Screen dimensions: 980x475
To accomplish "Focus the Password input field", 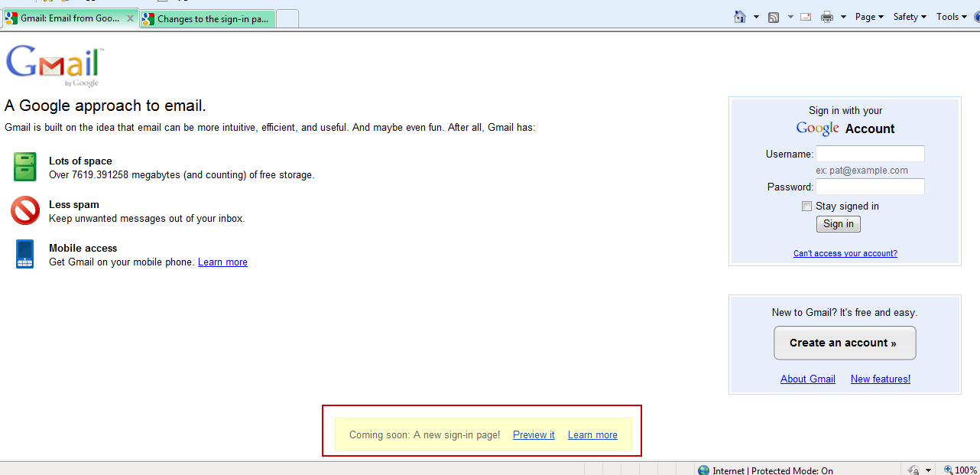I will tap(870, 187).
